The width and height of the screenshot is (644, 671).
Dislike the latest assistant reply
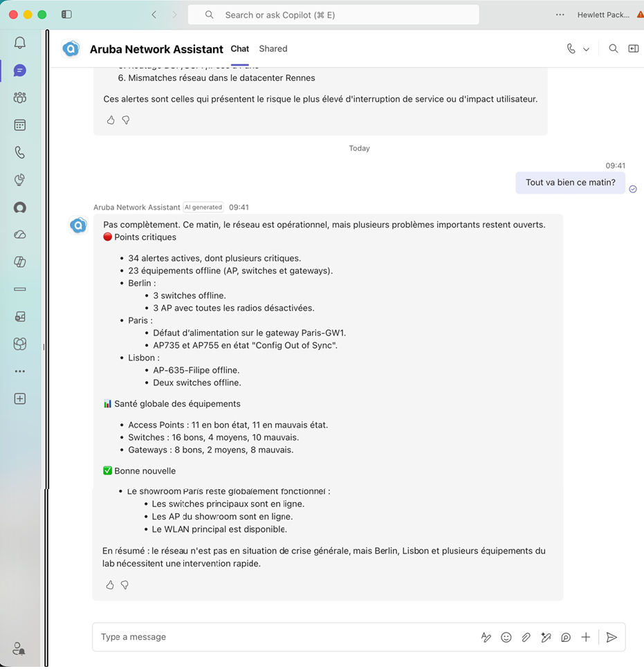coord(125,585)
